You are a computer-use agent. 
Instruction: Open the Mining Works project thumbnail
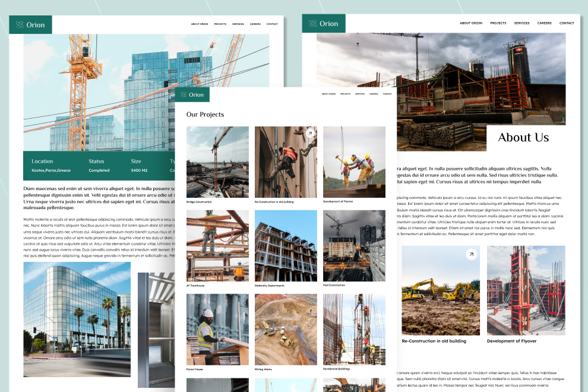click(286, 330)
